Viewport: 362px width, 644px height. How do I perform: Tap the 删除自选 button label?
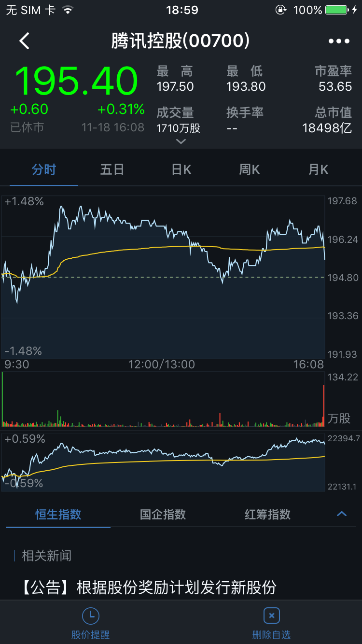(271, 634)
